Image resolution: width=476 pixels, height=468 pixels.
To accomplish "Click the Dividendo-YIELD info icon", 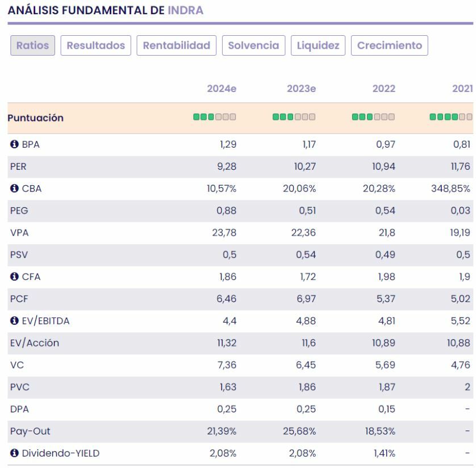I will coord(14,454).
